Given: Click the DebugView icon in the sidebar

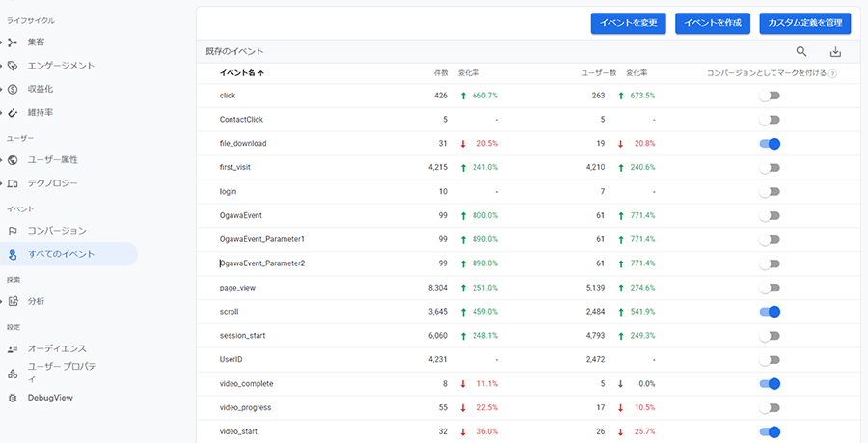Looking at the screenshot, I should pyautogui.click(x=13, y=397).
